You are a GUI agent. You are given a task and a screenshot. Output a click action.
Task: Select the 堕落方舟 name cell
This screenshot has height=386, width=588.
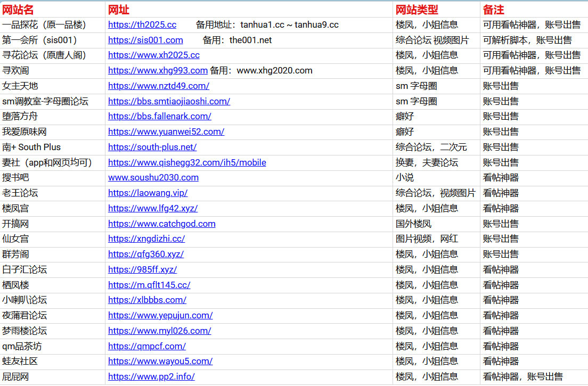click(x=53, y=116)
